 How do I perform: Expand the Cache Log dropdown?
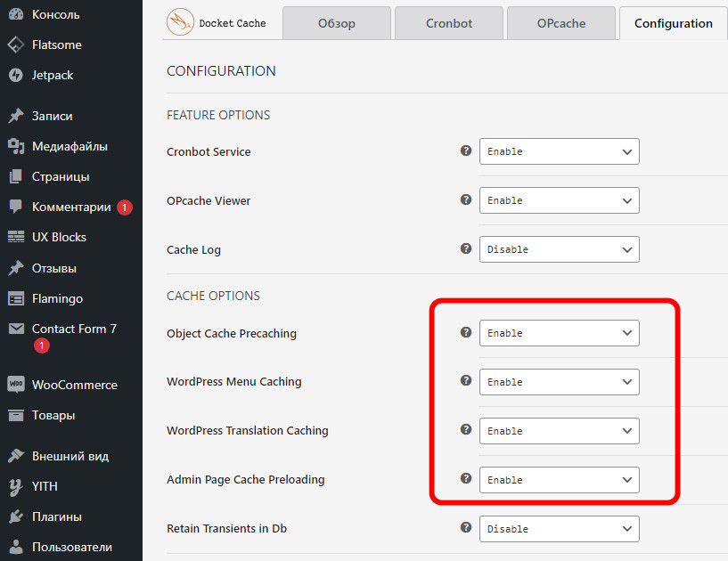pyautogui.click(x=559, y=249)
